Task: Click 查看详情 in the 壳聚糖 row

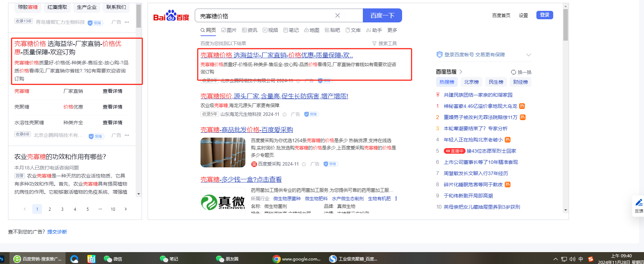Action: pyautogui.click(x=113, y=107)
